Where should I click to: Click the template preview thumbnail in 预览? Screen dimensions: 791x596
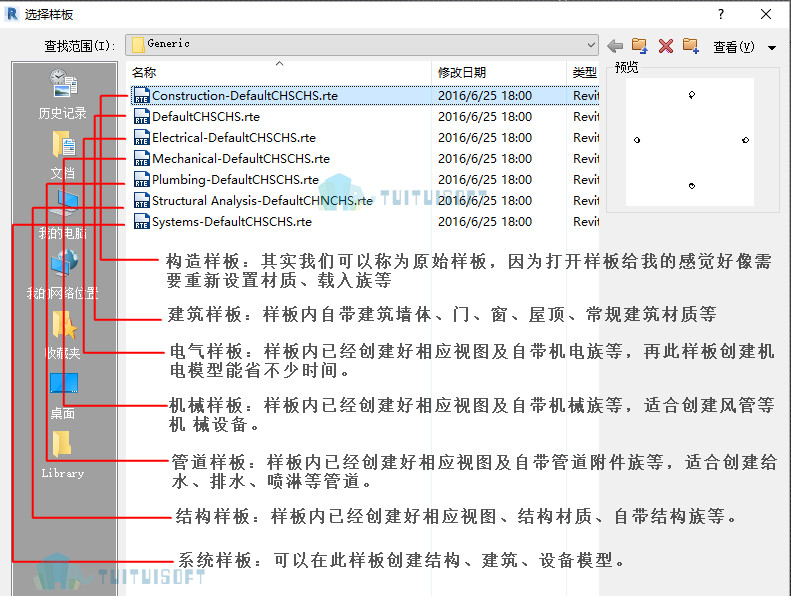tap(690, 142)
